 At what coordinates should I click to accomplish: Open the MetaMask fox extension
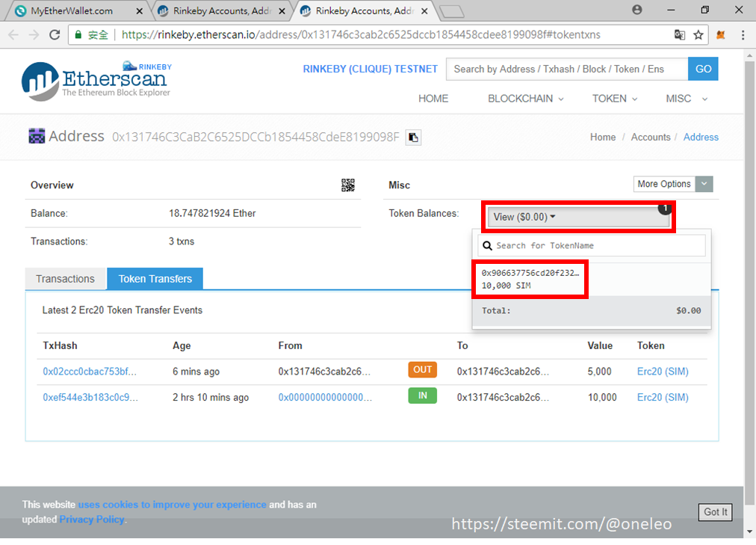point(721,34)
